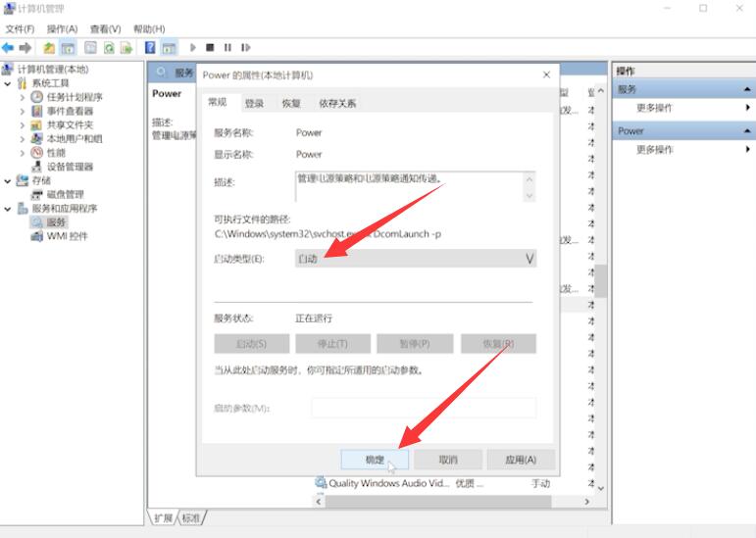Open the 查看(V) menu
The image size is (756, 538).
point(105,28)
